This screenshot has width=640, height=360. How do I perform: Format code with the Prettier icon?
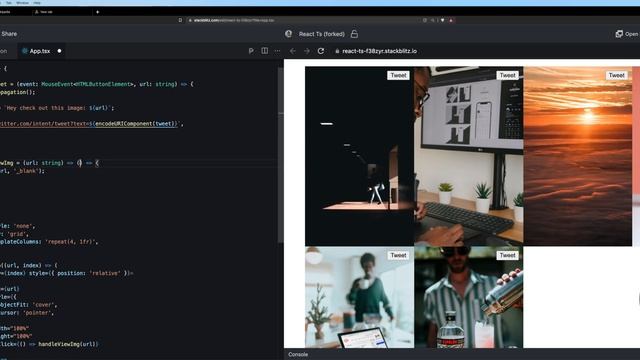point(251,51)
